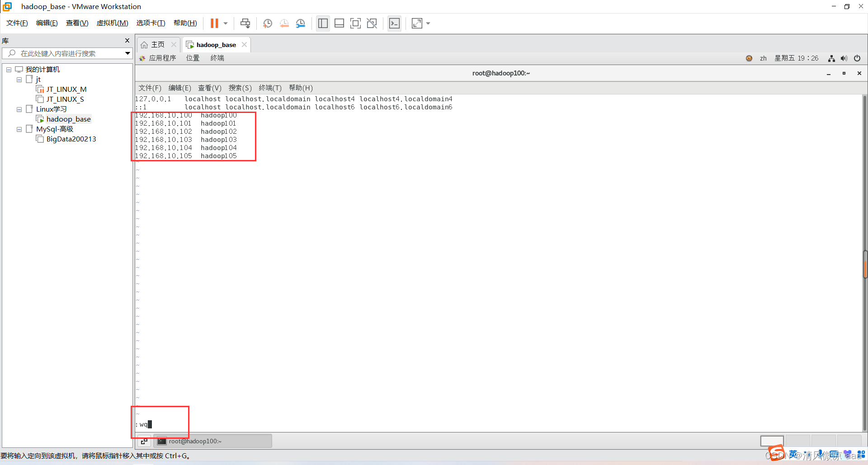
Task: Open the guest clock 星期五 19:26
Action: 796,58
